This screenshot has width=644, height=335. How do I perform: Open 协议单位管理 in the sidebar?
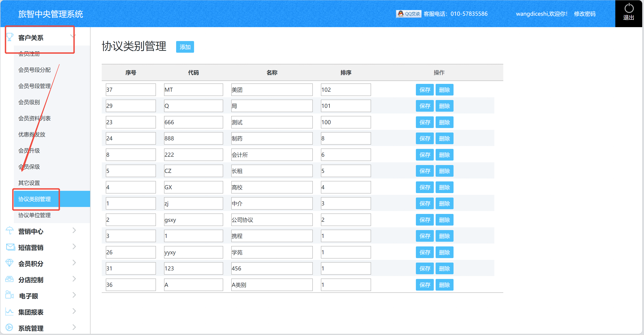(35, 215)
